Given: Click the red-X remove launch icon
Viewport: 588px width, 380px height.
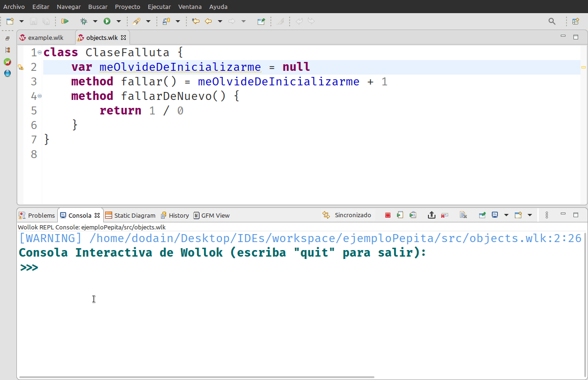Looking at the screenshot, I should click(x=444, y=215).
